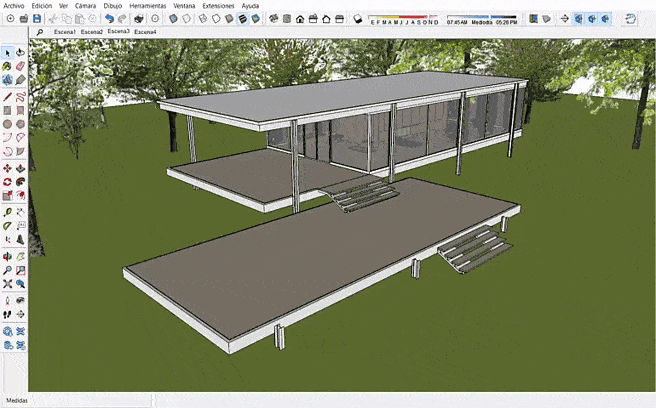The height and width of the screenshot is (408, 656).
Task: Select the Freehand squiggle tool
Action: pos(20,97)
